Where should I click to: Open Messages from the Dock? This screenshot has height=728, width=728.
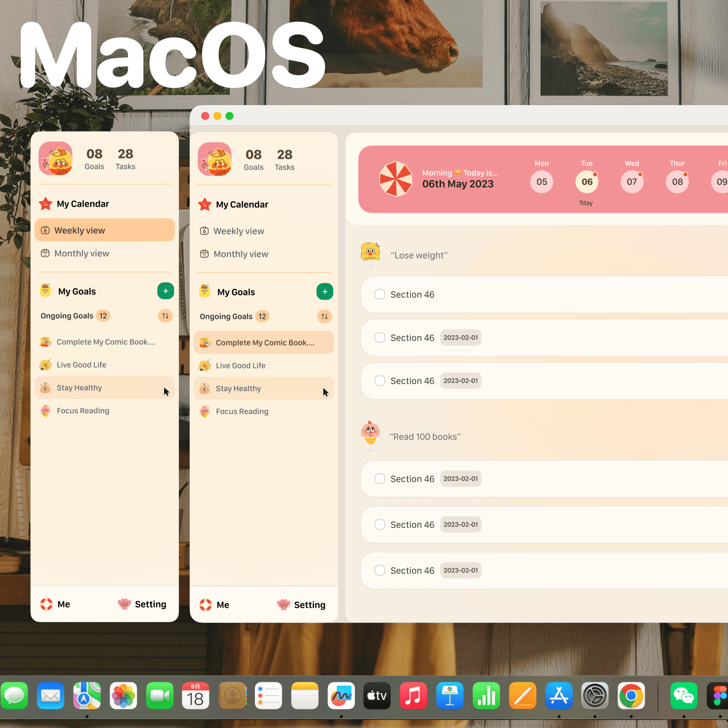[14, 696]
